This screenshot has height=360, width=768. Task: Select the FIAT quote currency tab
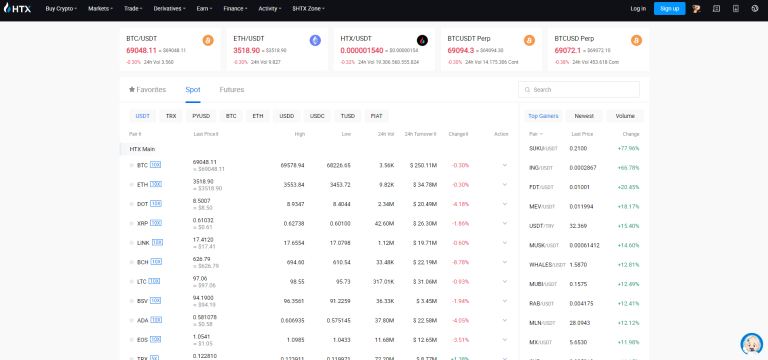pyautogui.click(x=377, y=116)
